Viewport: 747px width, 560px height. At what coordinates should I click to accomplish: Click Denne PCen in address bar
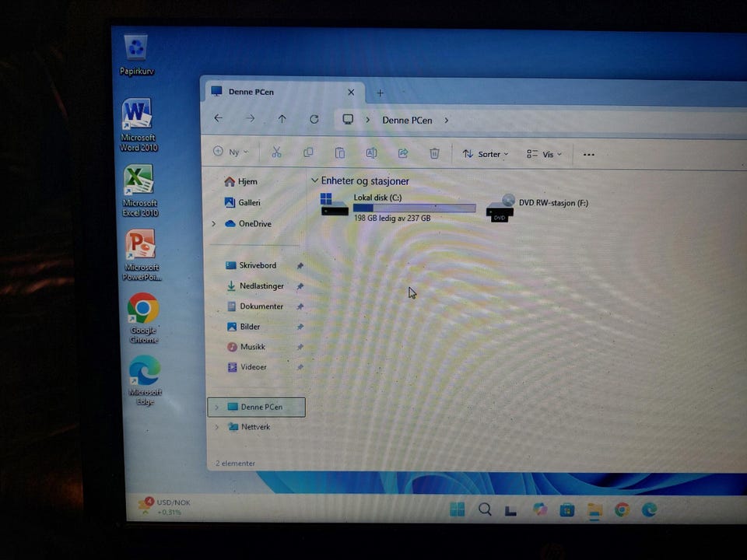[407, 121]
